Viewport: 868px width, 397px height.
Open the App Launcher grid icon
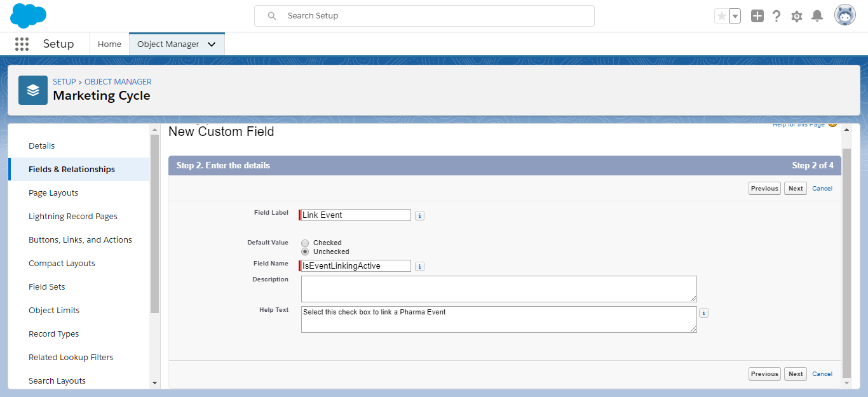point(22,44)
